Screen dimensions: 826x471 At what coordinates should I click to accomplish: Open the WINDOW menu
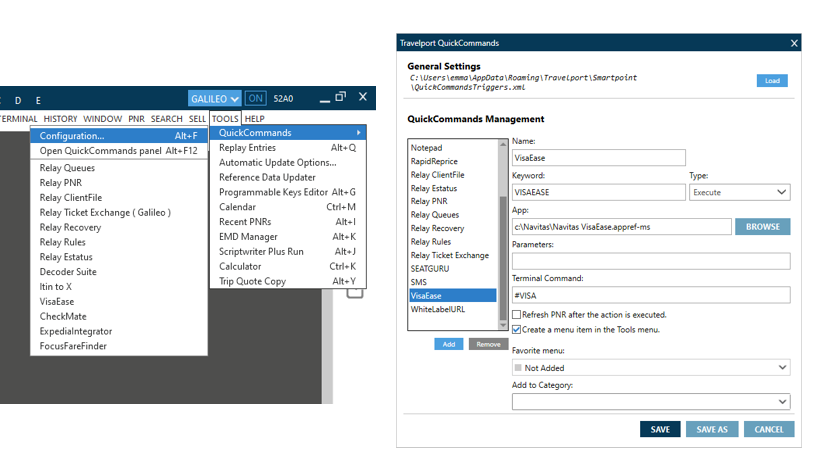102,119
